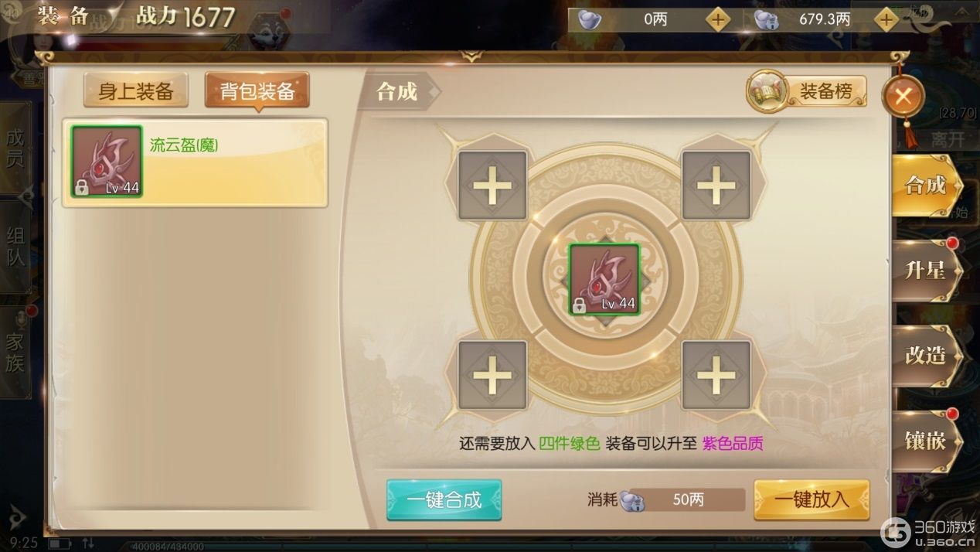Tap the bottom-left plus slot

click(492, 375)
